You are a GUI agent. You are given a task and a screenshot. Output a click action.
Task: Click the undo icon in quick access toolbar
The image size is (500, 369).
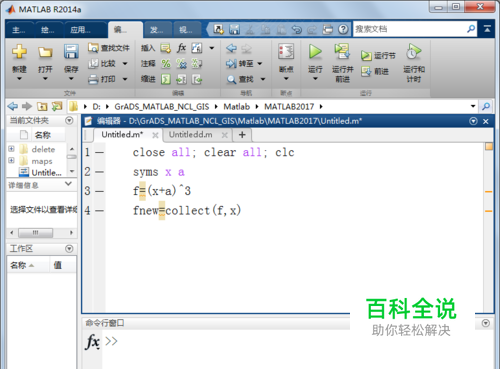[x=296, y=30]
